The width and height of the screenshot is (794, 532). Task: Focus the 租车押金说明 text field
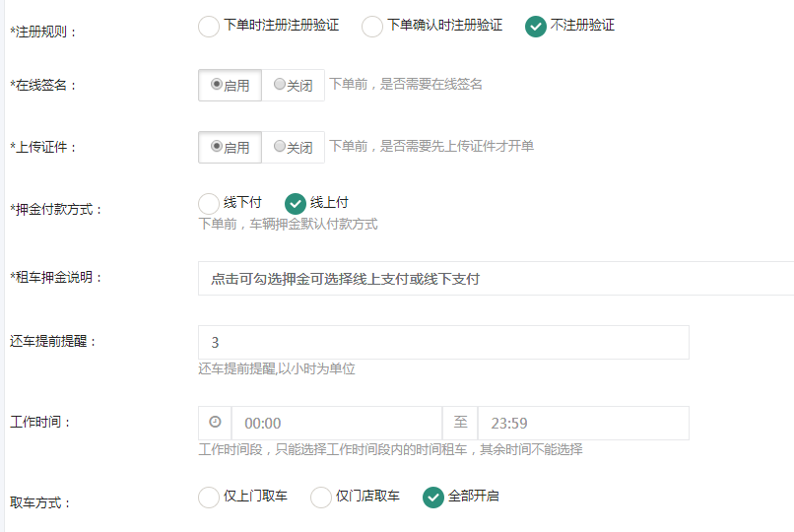coord(496,279)
